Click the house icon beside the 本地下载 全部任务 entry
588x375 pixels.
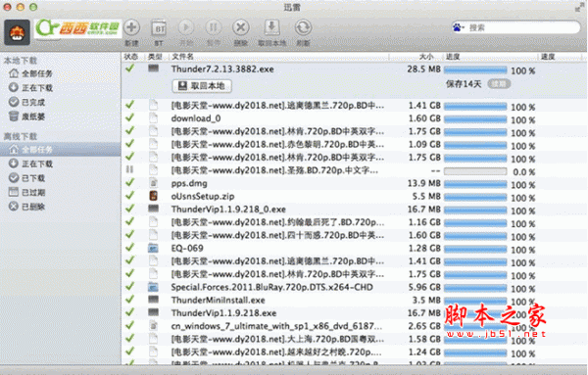pos(14,73)
